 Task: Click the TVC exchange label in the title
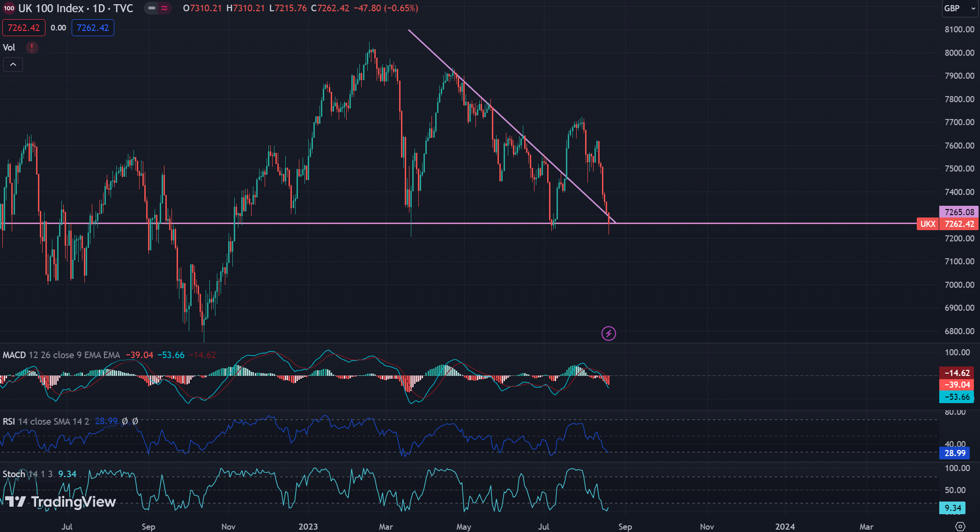click(x=123, y=8)
